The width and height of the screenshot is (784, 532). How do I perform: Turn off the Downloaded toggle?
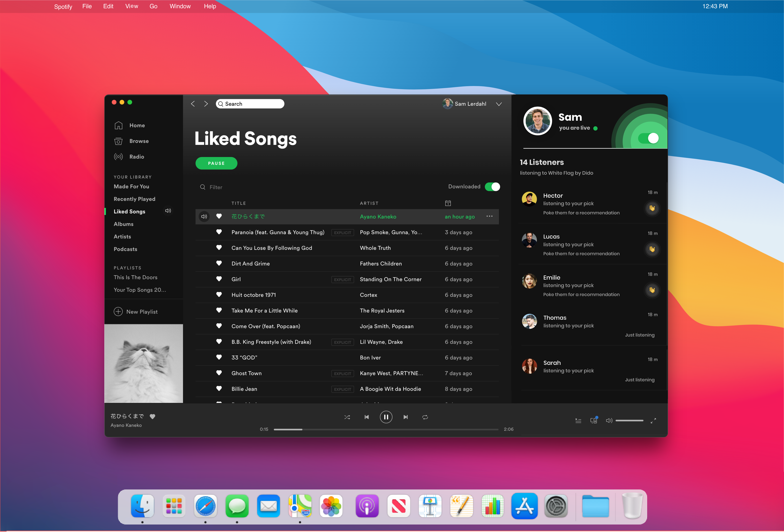492,187
